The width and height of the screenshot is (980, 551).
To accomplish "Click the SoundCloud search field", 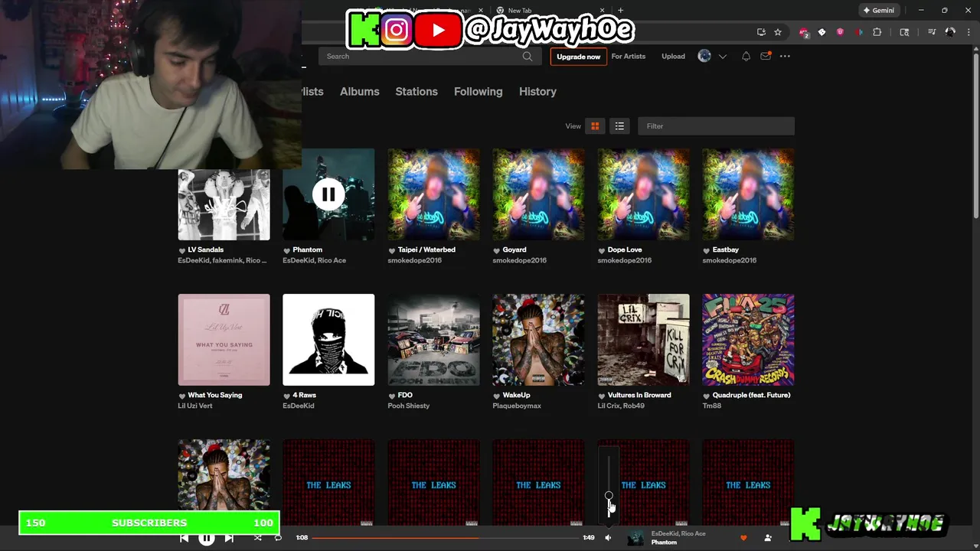I will [421, 56].
